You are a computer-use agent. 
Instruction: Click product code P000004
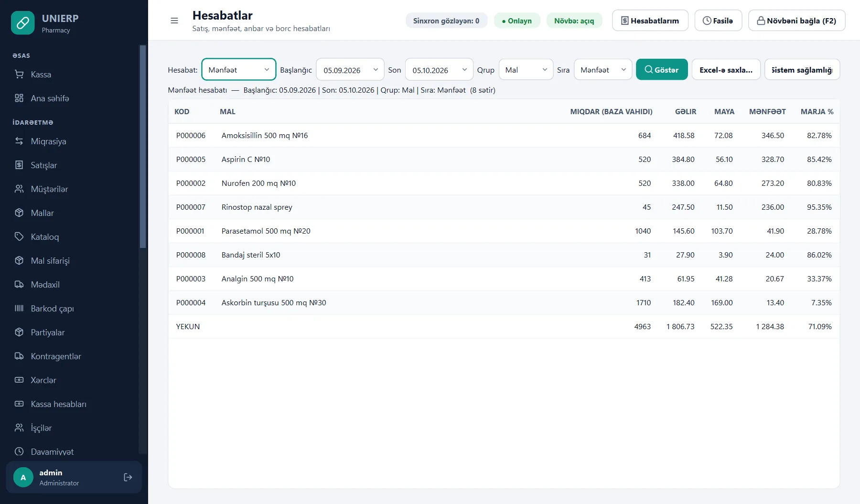tap(191, 302)
